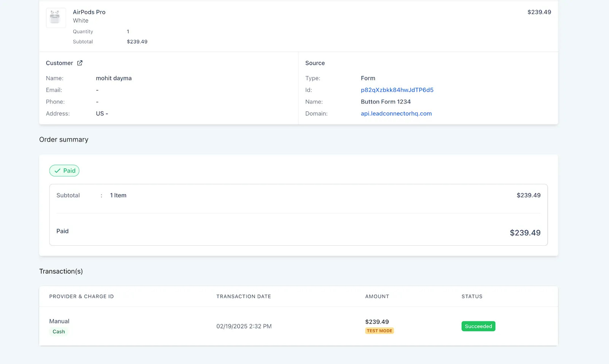The image size is (609, 364).
Task: Click the Amount column header
Action: pyautogui.click(x=377, y=297)
